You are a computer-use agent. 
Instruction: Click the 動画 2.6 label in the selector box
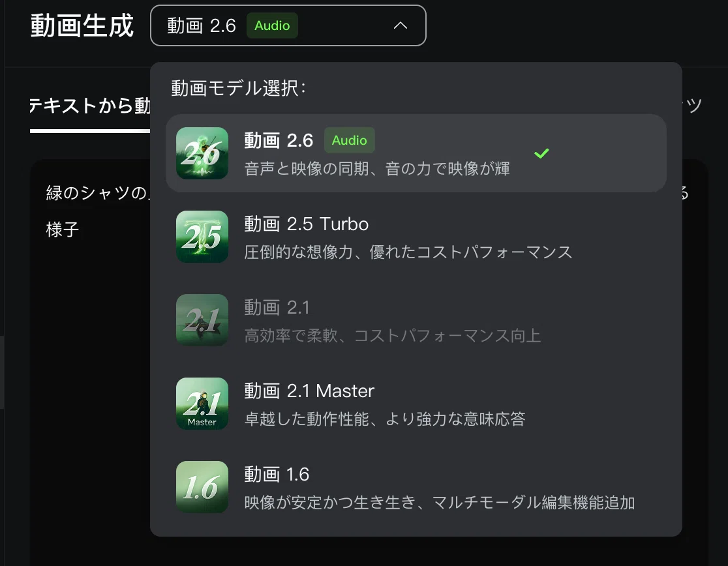click(x=202, y=25)
